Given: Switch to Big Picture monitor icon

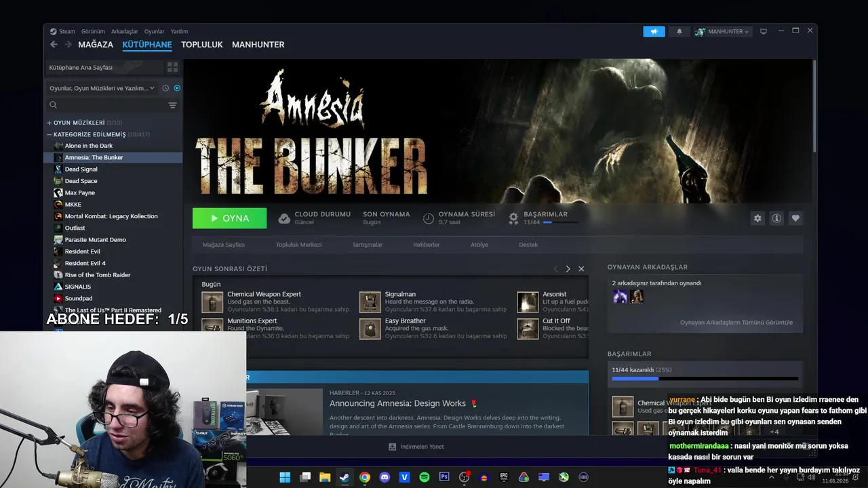Looking at the screenshot, I should click(x=764, y=31).
